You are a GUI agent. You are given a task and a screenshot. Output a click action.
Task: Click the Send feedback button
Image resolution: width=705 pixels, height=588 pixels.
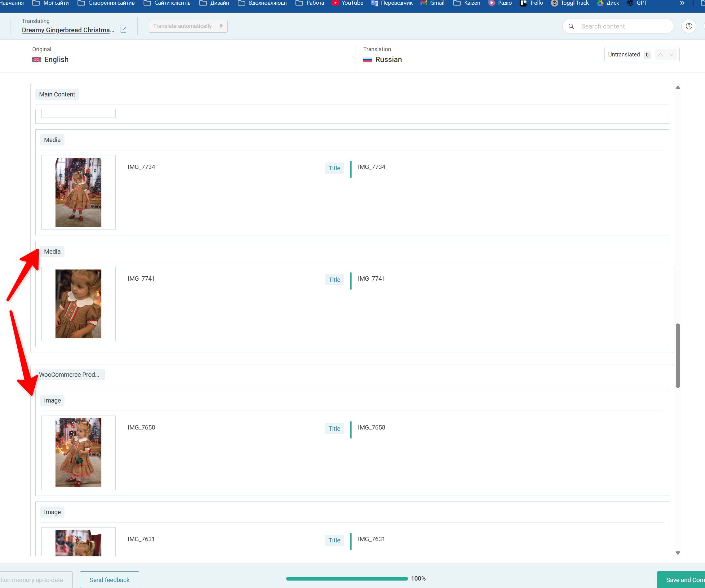(x=109, y=580)
